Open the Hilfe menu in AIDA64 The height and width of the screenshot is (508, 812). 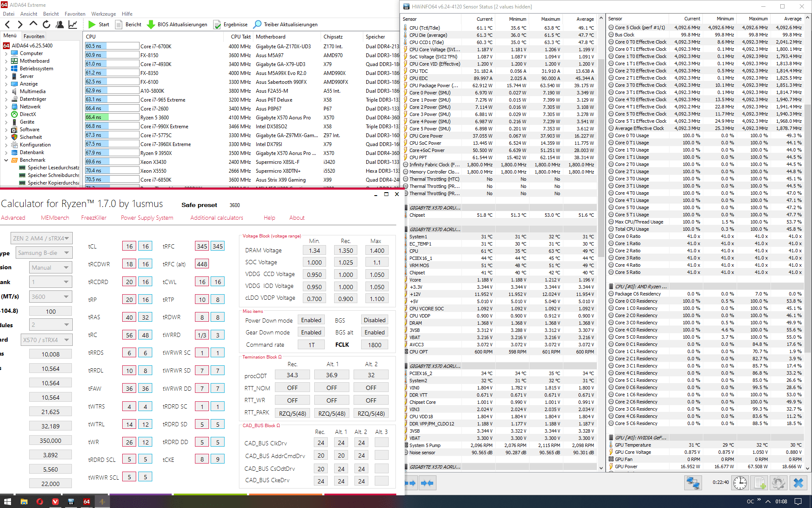tap(127, 14)
